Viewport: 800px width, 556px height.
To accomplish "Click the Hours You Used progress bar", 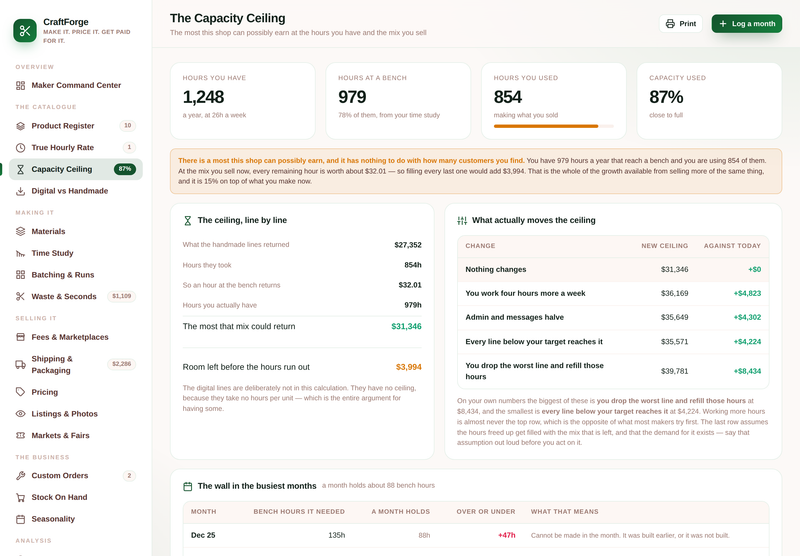I will tap(554, 126).
